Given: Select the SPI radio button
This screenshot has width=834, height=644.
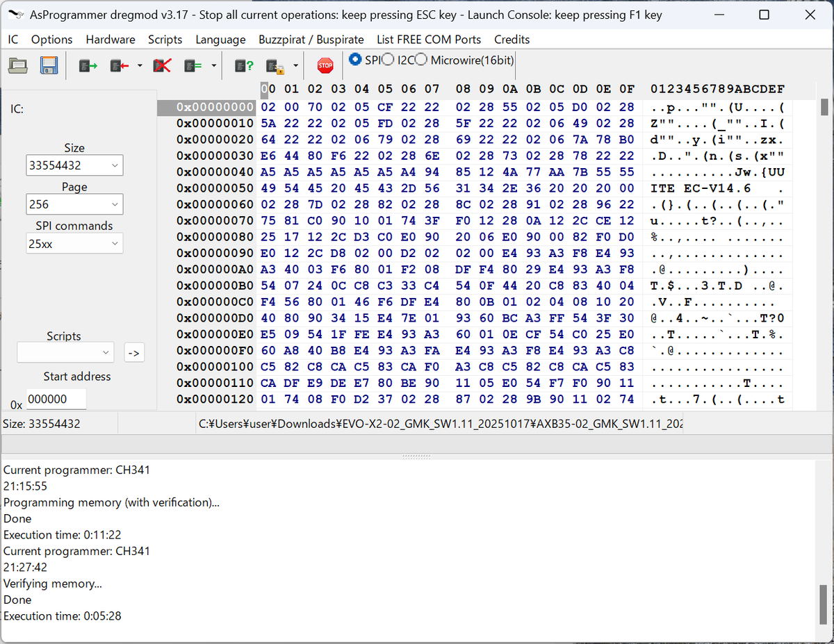Looking at the screenshot, I should click(355, 60).
